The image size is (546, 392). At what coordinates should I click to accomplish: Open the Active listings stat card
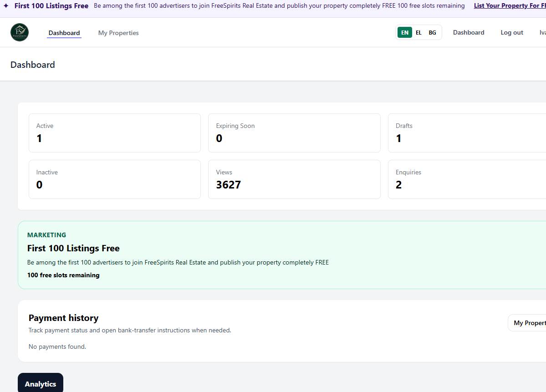(115, 132)
